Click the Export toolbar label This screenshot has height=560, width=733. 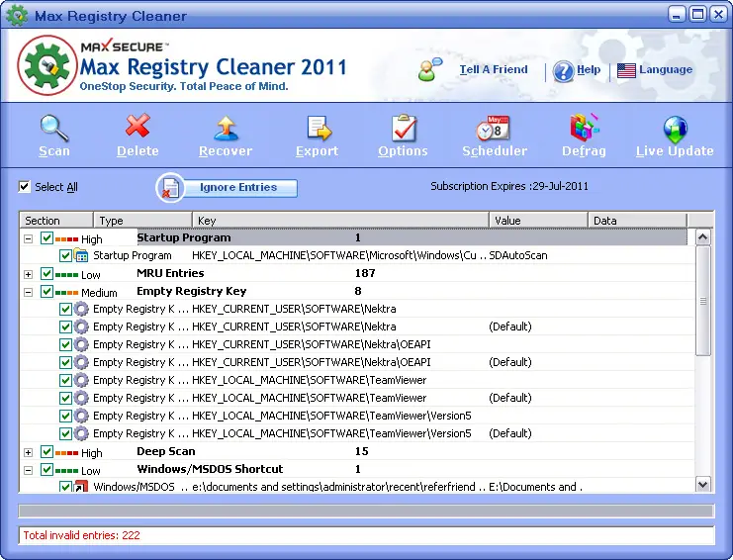click(317, 151)
